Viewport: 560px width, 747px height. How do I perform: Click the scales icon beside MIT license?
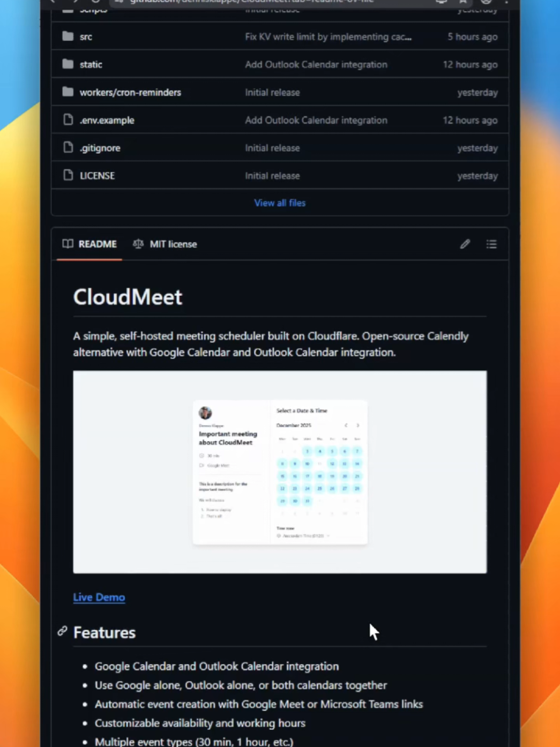tap(138, 244)
